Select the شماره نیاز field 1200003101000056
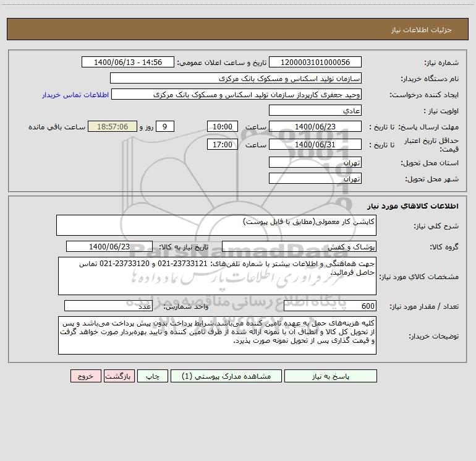Screen dimensions: 476x461 coord(315,62)
